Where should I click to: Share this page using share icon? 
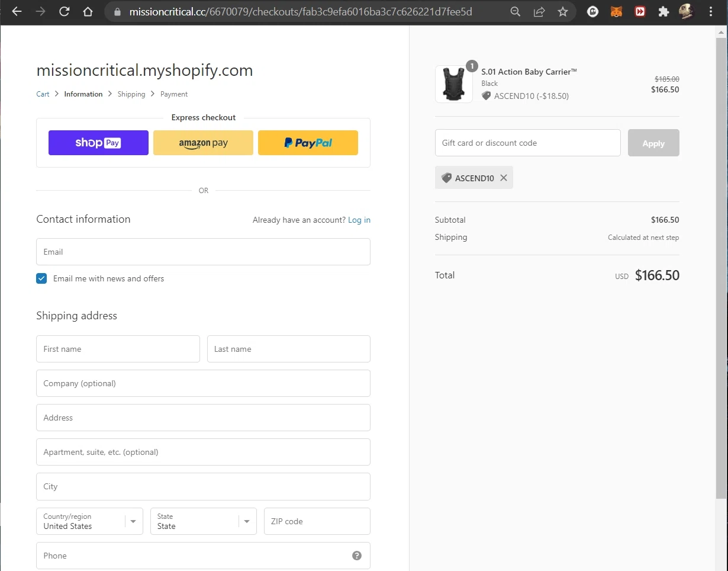click(x=539, y=12)
